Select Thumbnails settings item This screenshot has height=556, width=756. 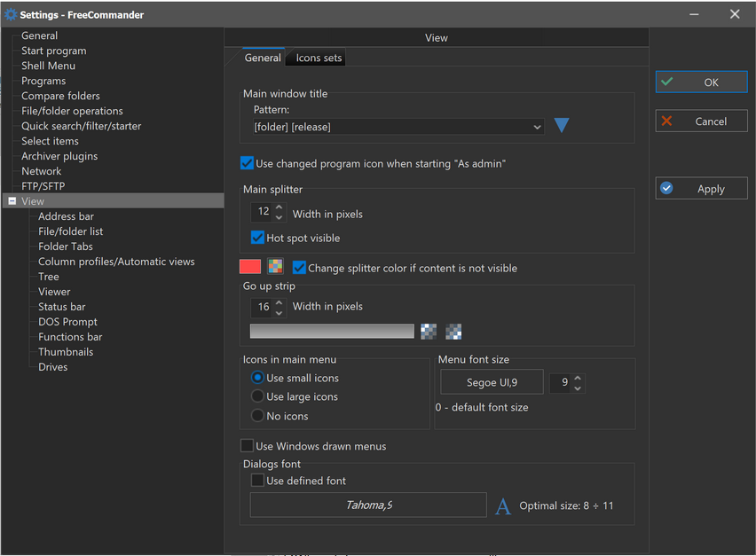66,352
